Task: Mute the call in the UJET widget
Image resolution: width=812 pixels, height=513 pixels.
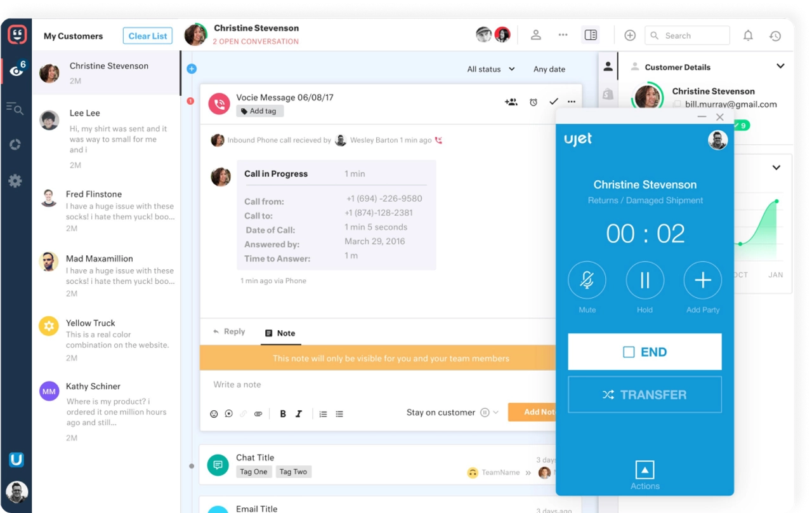Action: click(587, 280)
